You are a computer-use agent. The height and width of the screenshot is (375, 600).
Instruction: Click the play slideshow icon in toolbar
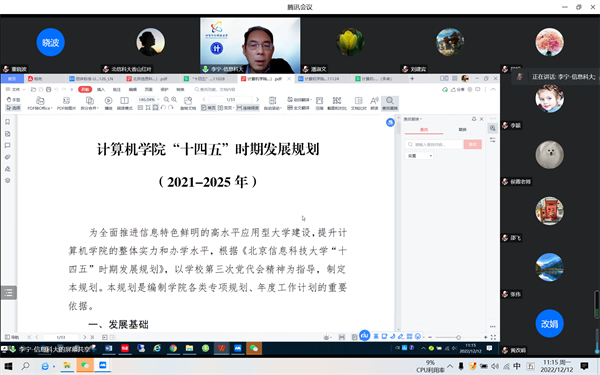click(x=108, y=103)
